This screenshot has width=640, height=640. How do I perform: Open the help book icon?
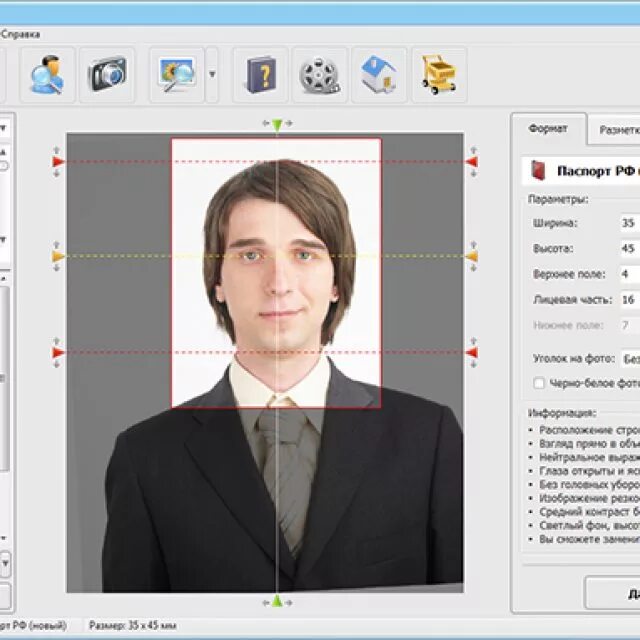260,75
